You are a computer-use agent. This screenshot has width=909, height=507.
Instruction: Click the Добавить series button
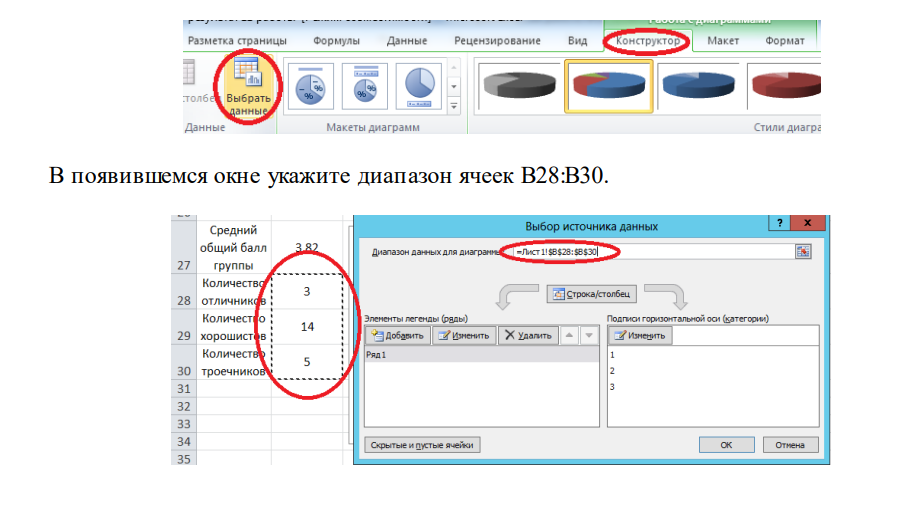coord(398,336)
